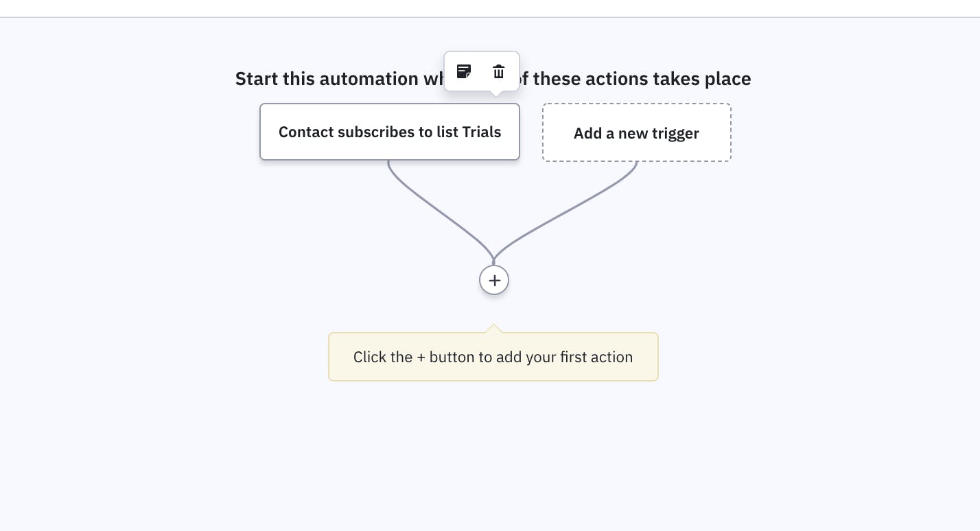Click the junction where the connector lines merge

pos(493,261)
